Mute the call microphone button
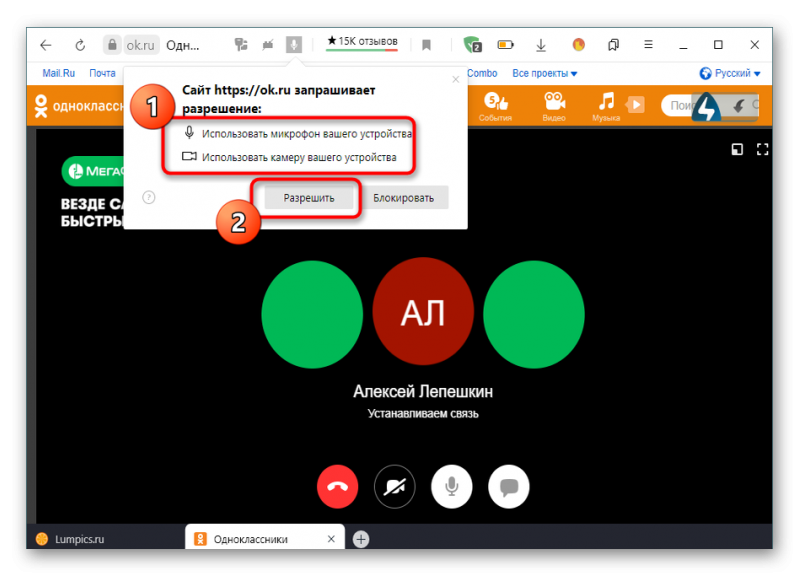This screenshot has height=576, width=800. click(x=452, y=487)
